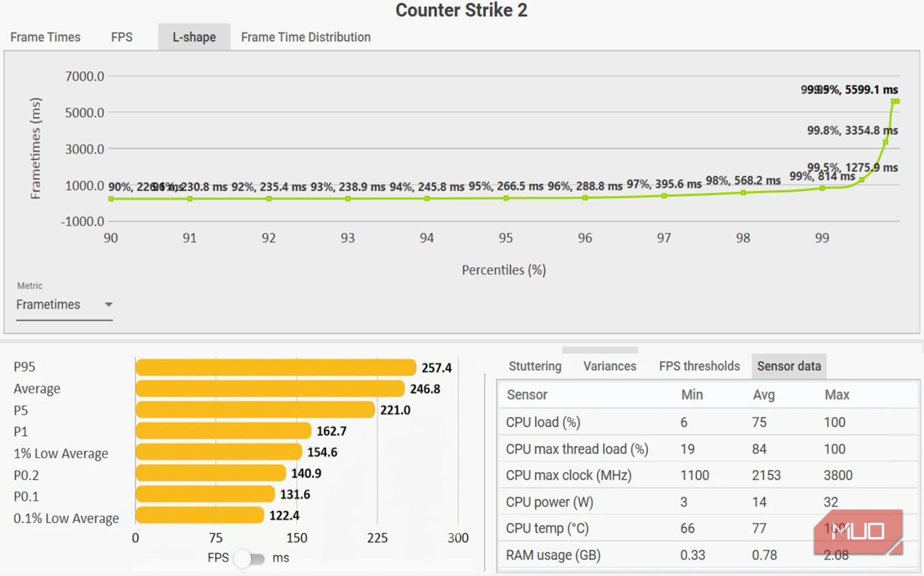Click the 90% data point marker on the curve

111,199
